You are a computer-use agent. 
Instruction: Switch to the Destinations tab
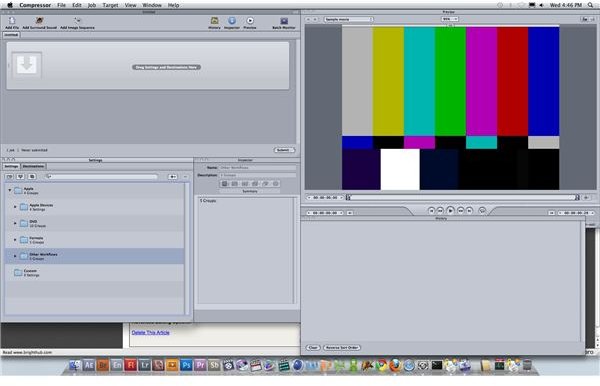[33, 166]
